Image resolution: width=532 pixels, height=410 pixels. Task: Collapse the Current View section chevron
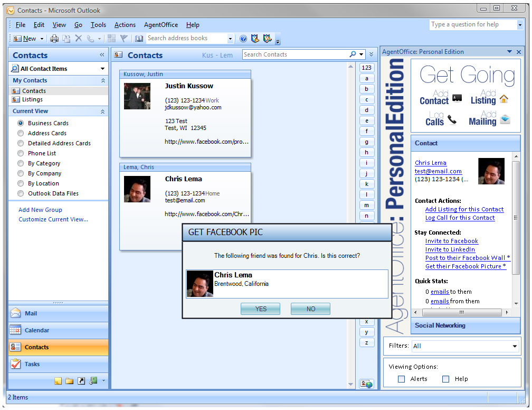tap(103, 111)
